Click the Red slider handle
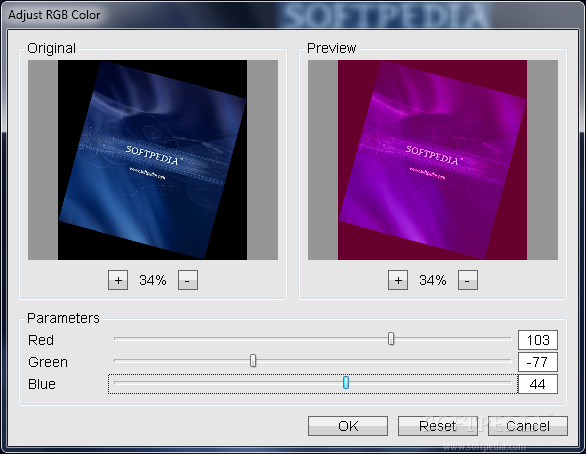The height and width of the screenshot is (454, 586). 391,339
